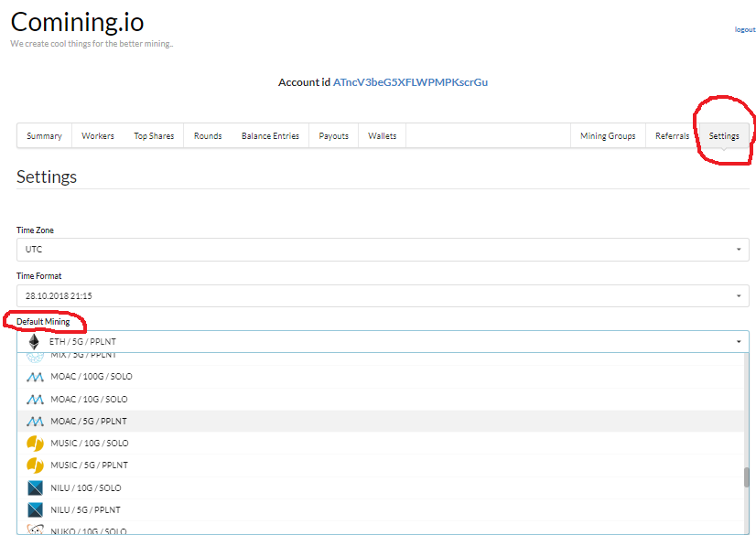Click the Default Mining dropdown arrow
Screen dimensions: 756x535
coord(739,342)
